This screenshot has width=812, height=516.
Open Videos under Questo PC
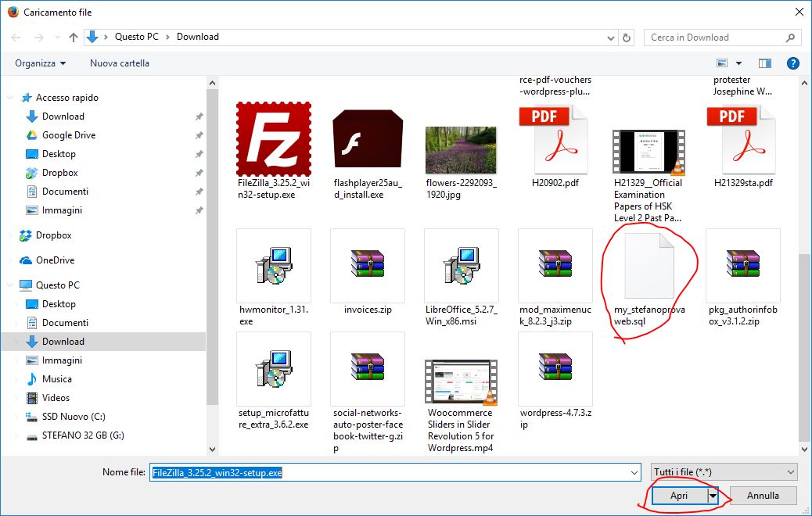[x=56, y=398]
